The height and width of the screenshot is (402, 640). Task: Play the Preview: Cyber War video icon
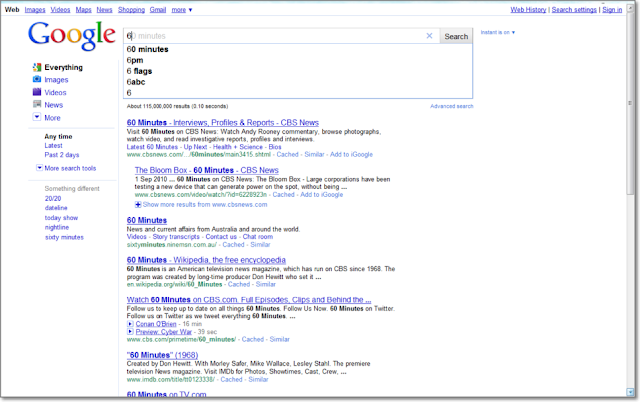[x=130, y=331]
